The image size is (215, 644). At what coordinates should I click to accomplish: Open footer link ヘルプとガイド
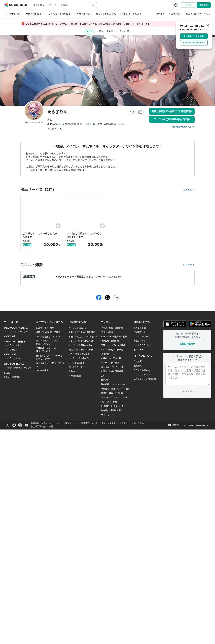(x=76, y=367)
